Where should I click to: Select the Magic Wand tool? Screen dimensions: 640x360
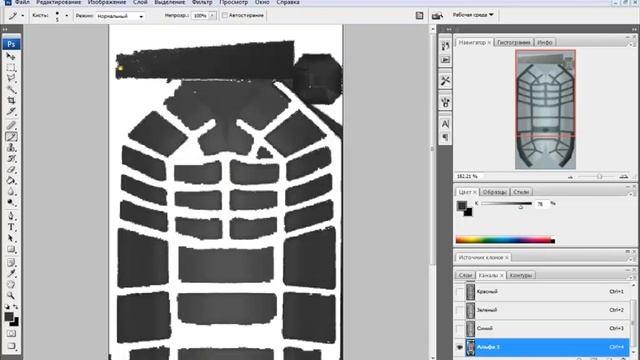[11, 89]
